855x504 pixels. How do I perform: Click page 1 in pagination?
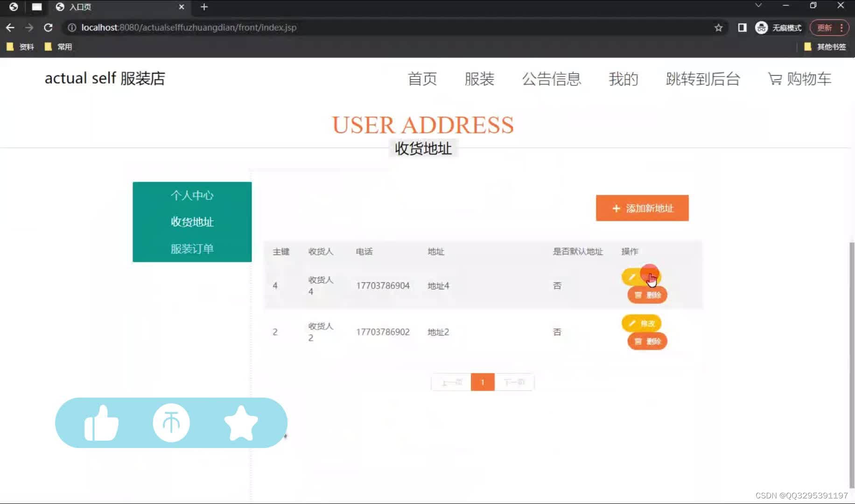[483, 382]
